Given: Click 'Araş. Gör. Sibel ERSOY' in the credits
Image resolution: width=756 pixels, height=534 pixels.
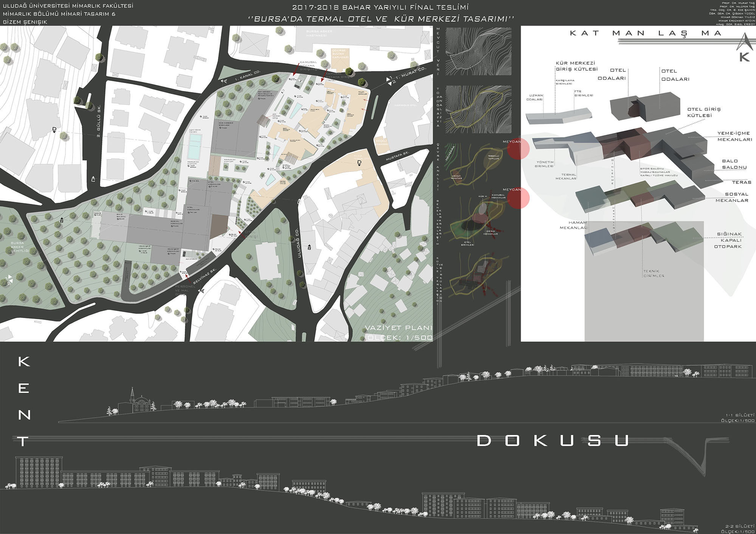Looking at the screenshot, I should 735,24.
